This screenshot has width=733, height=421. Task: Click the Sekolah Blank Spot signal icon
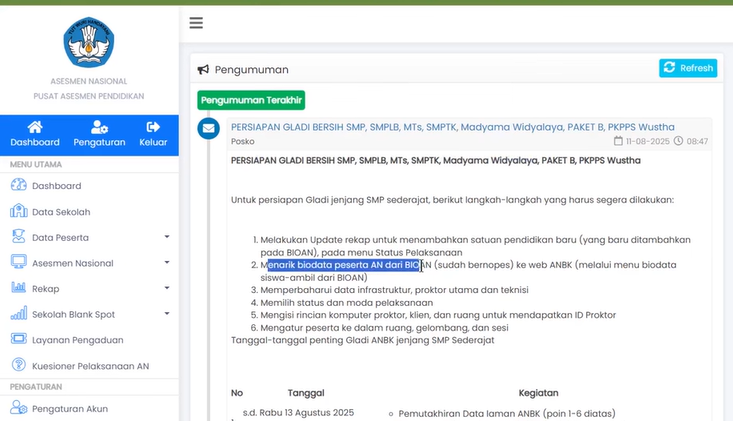tap(19, 313)
